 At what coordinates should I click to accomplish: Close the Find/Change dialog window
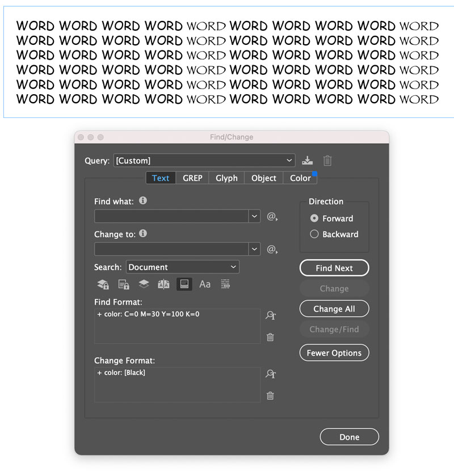point(81,137)
